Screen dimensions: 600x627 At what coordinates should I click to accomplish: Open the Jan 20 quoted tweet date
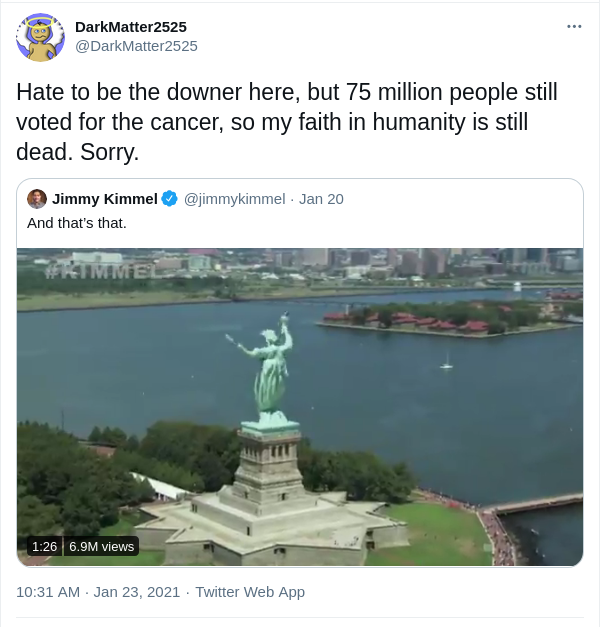coord(321,199)
